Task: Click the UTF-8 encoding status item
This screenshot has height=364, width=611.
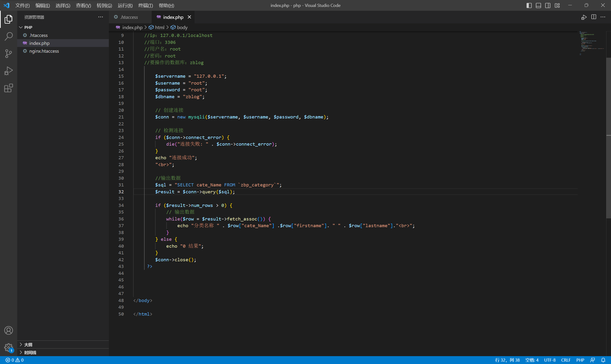Action: (550, 360)
